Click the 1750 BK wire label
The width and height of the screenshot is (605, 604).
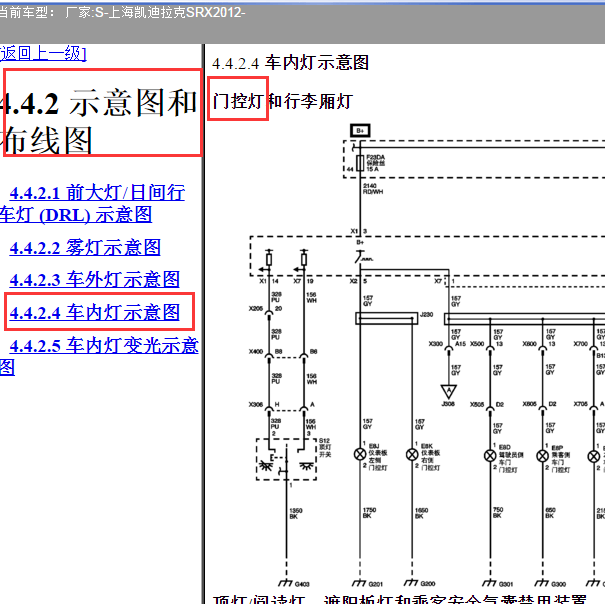tap(369, 513)
